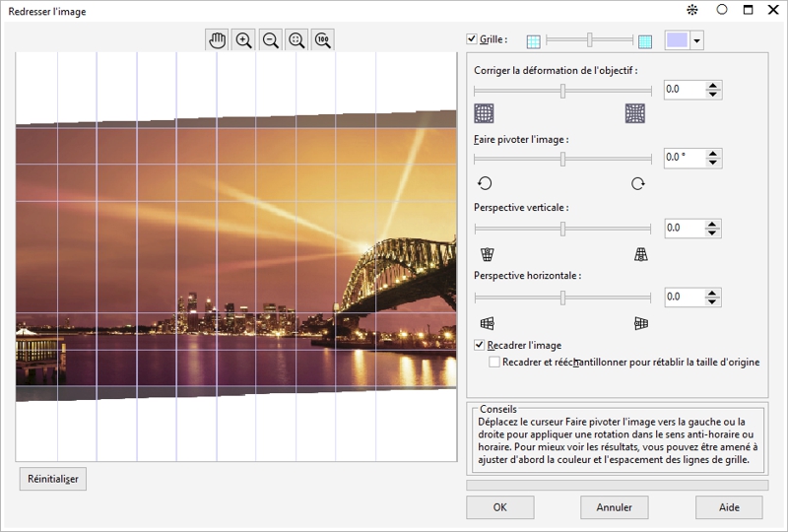Click the Réinitialiser button
This screenshot has height=532, width=788.
[53, 479]
